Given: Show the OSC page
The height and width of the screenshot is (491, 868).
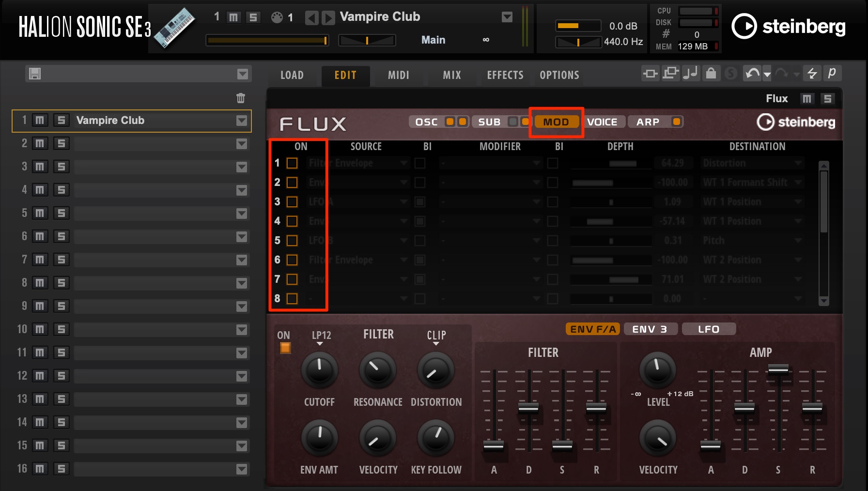Looking at the screenshot, I should (426, 122).
